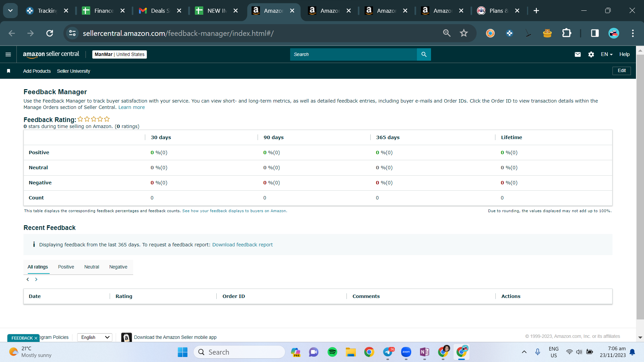Click the feedback rating stars
Screen dimensions: 644x362
coord(94,119)
